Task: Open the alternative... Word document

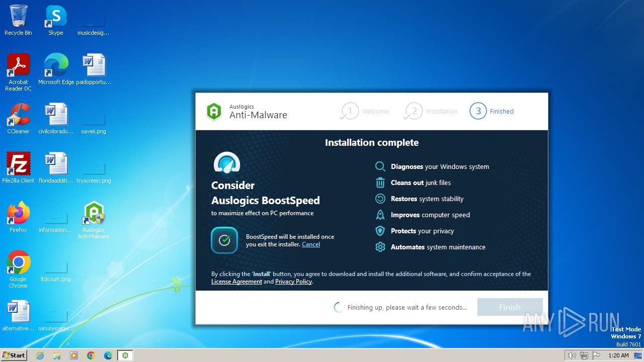Action: click(x=18, y=316)
